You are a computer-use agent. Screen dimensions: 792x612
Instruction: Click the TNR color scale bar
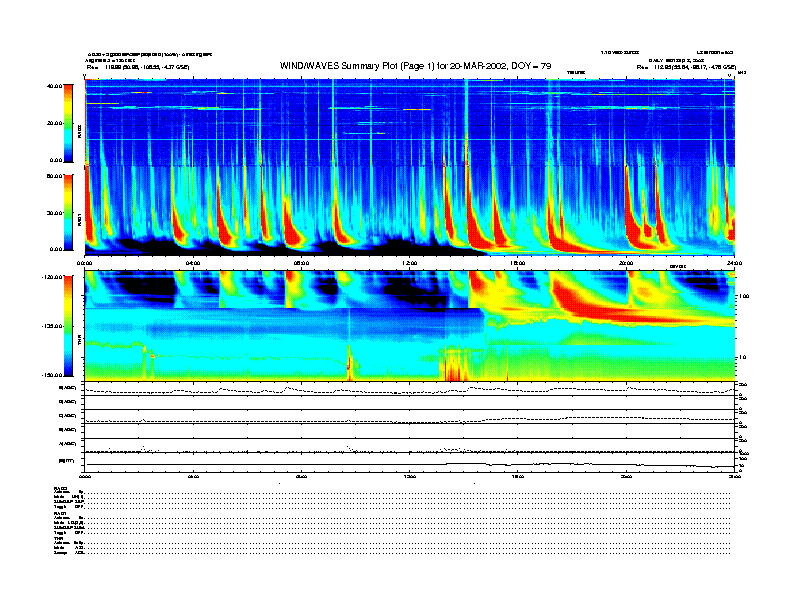[68, 326]
